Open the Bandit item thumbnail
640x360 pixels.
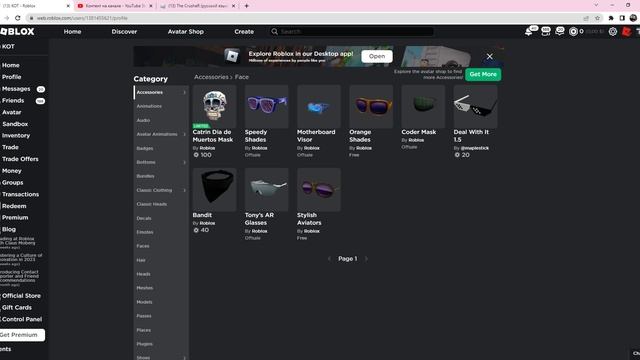click(215, 190)
